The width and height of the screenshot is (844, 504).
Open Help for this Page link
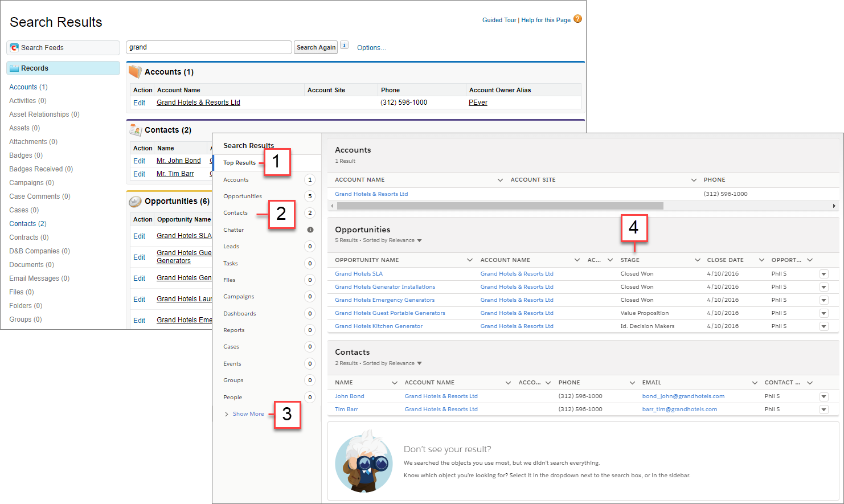tap(546, 20)
